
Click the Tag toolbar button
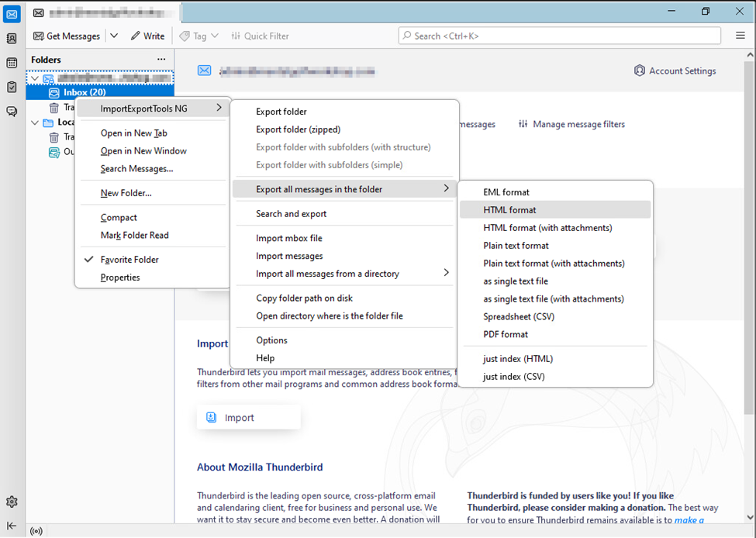point(198,36)
